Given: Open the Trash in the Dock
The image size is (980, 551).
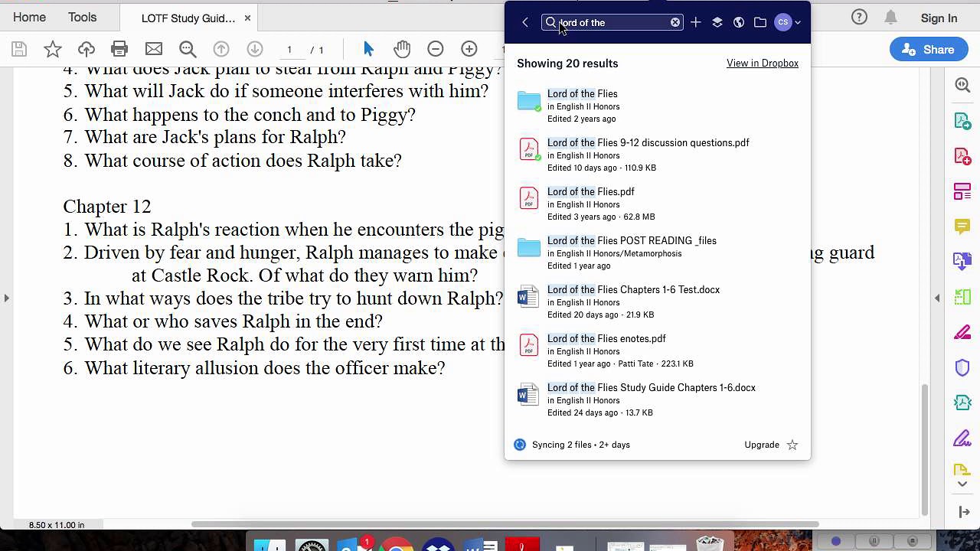Looking at the screenshot, I should pos(710,544).
